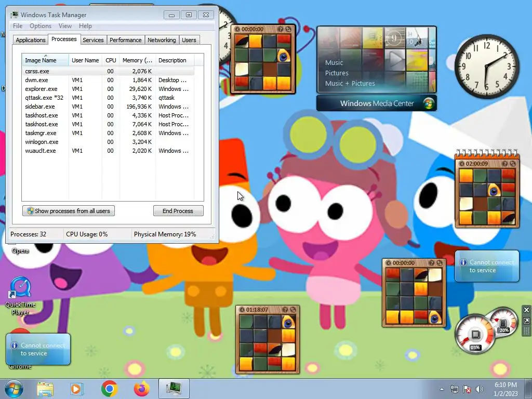Image resolution: width=532 pixels, height=399 pixels.
Task: Select the winlogon.exe process row
Action: (108, 142)
